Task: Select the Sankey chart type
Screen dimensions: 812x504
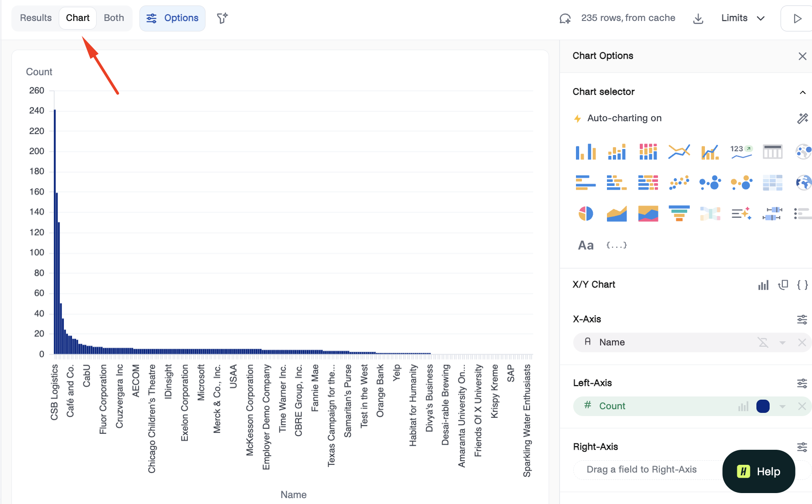Action: click(710, 213)
